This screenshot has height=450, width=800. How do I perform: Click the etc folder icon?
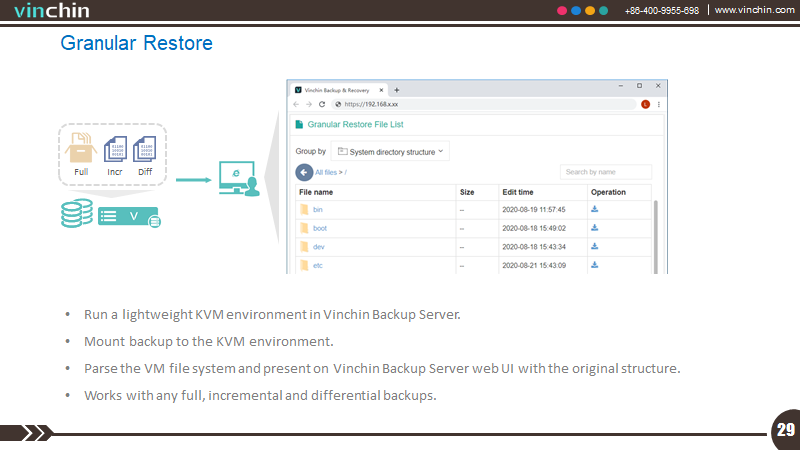tap(305, 265)
